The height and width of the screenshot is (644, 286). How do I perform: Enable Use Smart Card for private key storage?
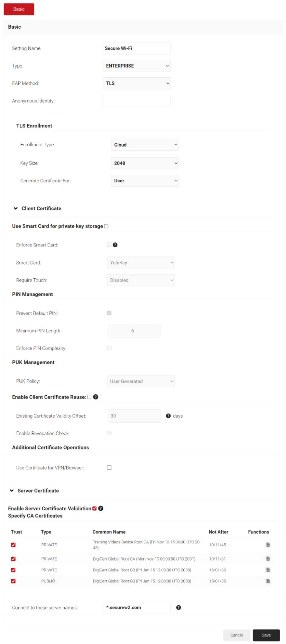(106, 226)
